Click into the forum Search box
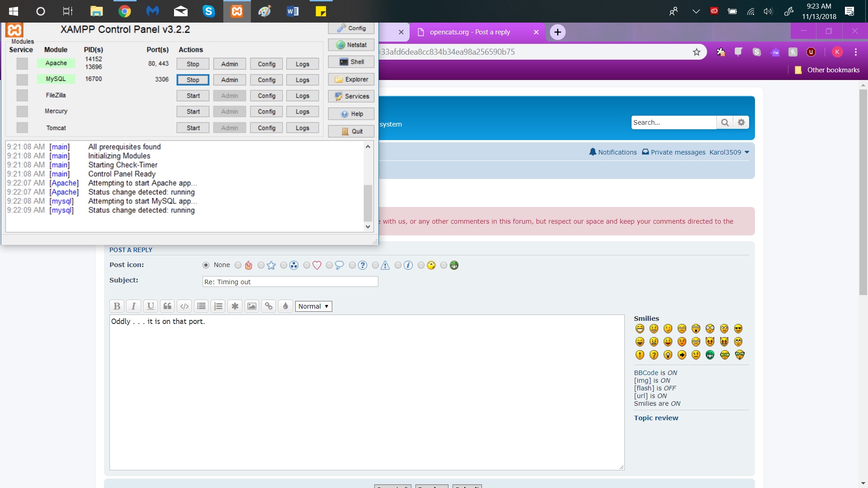 pyautogui.click(x=674, y=122)
